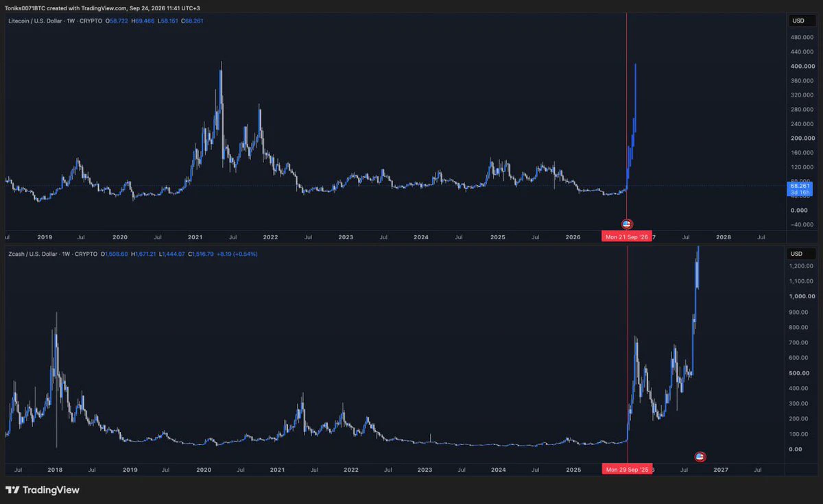Viewport: 823px width, 504px height.
Task: Click the 360.000 price axis label
Action: pos(801,81)
